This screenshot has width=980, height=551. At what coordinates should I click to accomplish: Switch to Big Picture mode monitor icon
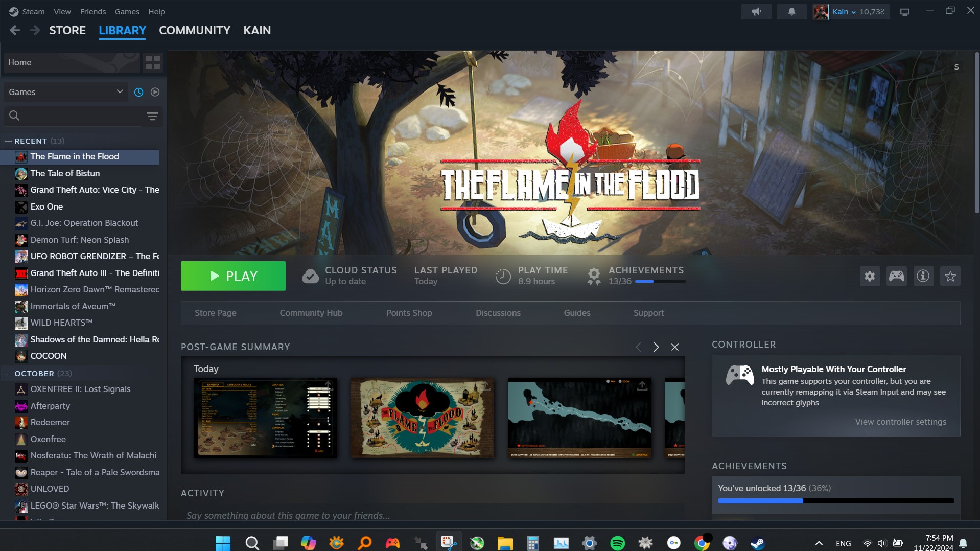(905, 12)
